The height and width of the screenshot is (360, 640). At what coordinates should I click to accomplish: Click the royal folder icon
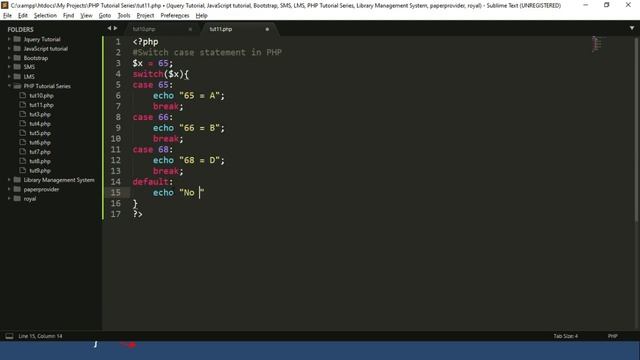17,199
